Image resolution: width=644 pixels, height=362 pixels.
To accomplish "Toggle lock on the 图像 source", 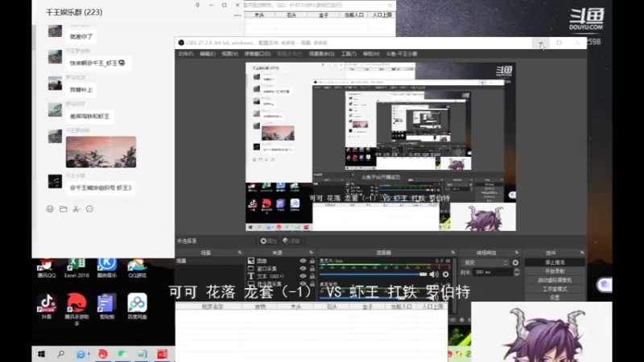I will pyautogui.click(x=312, y=261).
